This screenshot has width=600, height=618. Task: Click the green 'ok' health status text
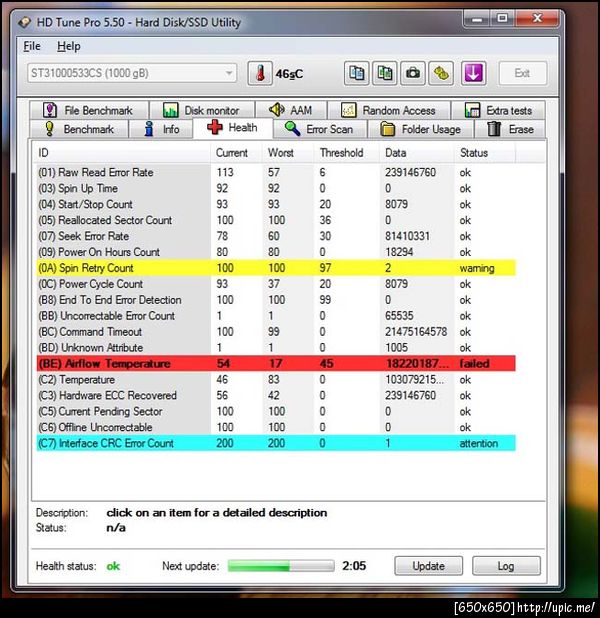coord(113,566)
